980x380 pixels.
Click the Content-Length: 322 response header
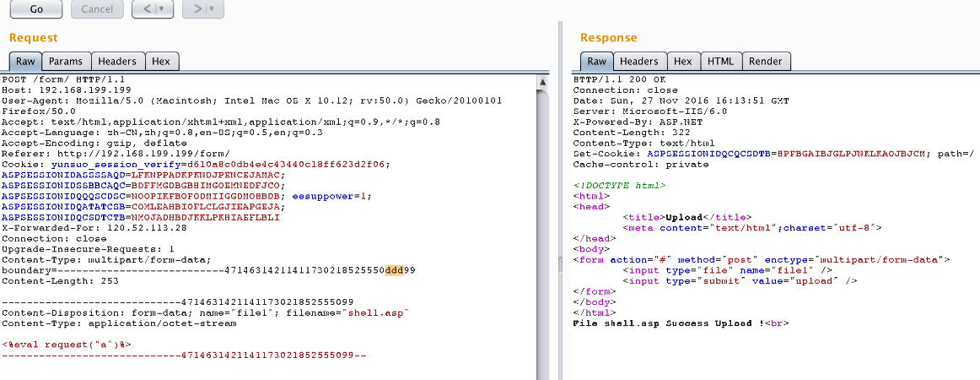pos(631,133)
